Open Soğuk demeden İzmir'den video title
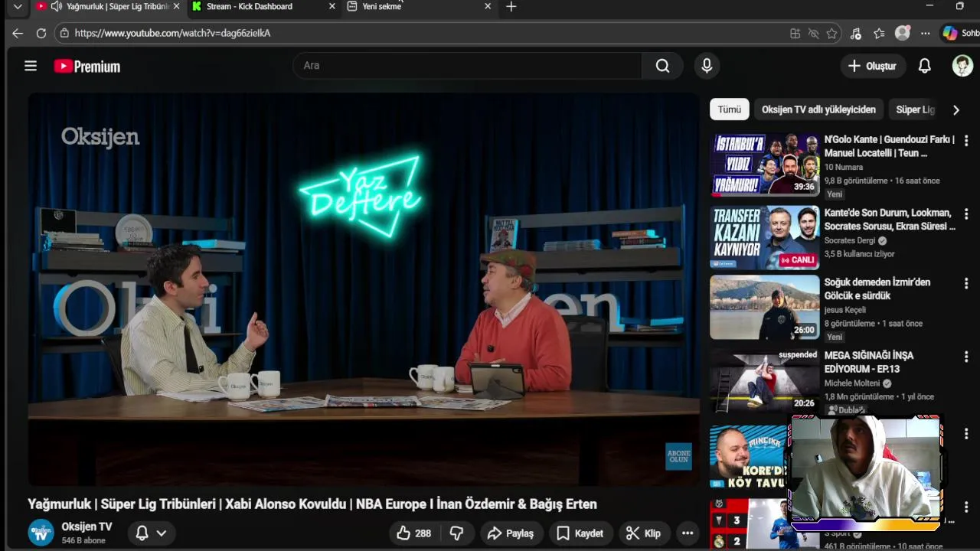This screenshot has height=551, width=980. pos(877,289)
